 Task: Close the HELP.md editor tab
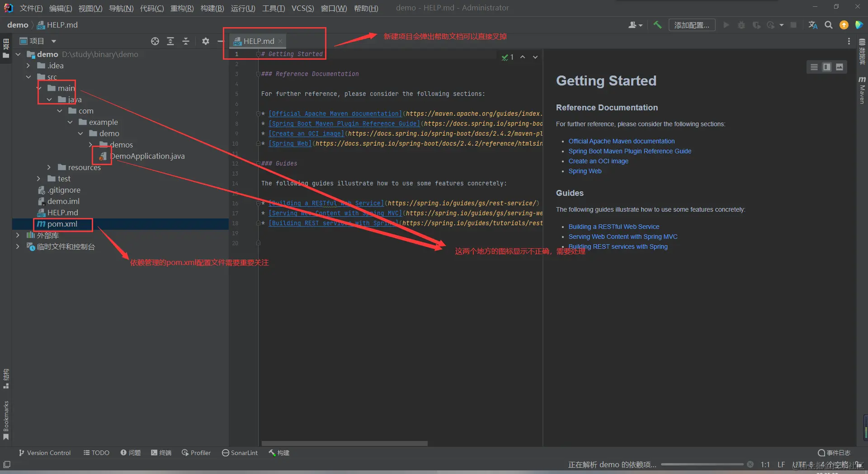coord(280,41)
